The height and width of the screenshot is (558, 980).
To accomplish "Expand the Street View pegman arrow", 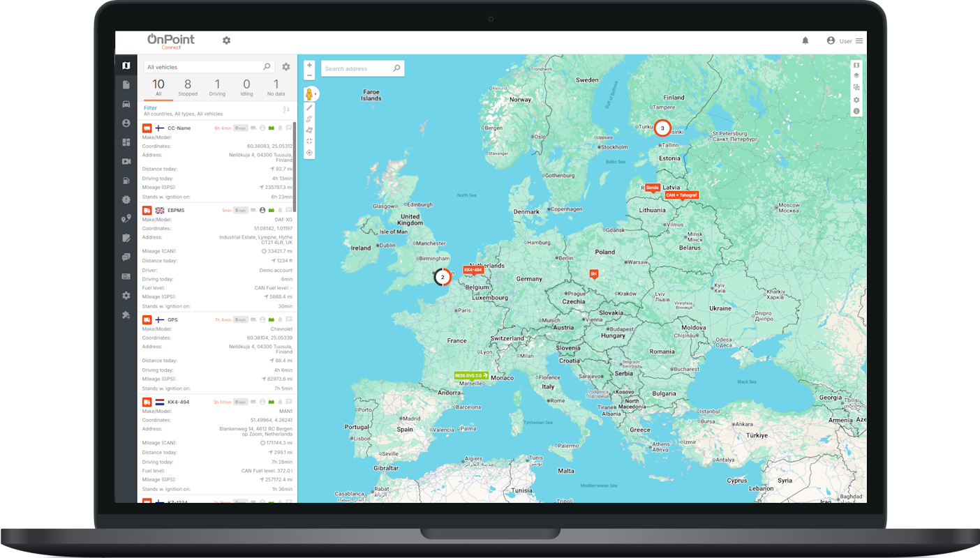I will click(x=316, y=93).
